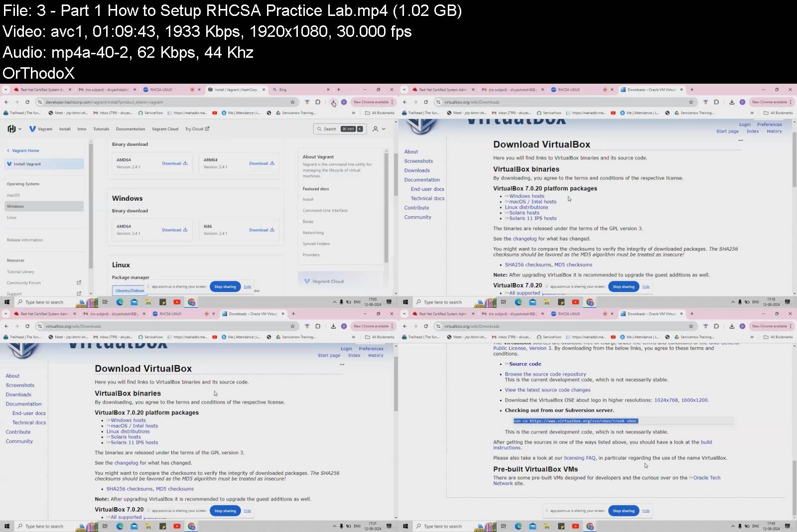
Task: Click hashicorp.com address bar
Action: (167, 102)
